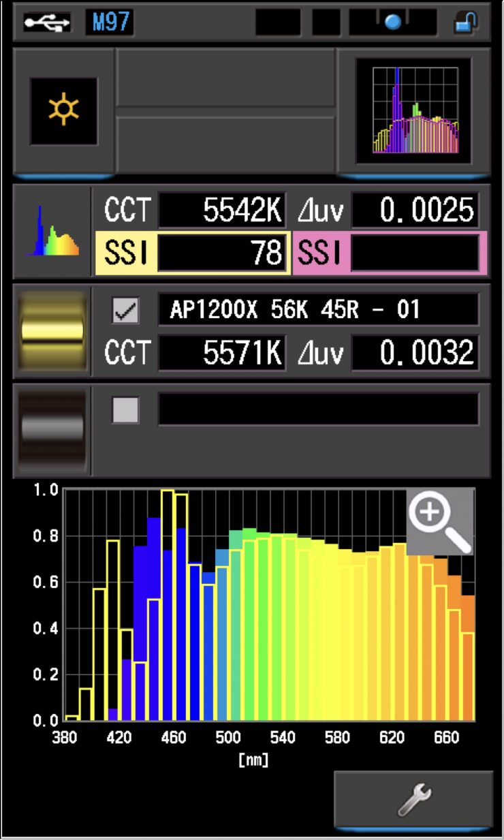Screen dimensions: 504x840
Task: Click the CCT 5542K value field
Action: point(222,211)
